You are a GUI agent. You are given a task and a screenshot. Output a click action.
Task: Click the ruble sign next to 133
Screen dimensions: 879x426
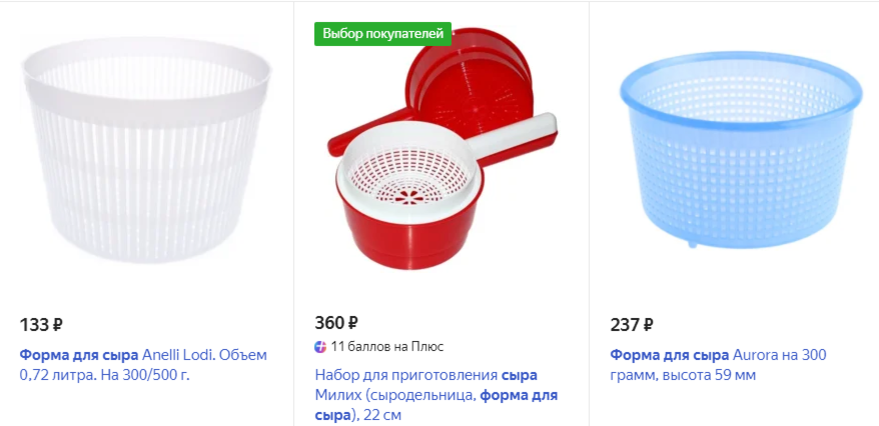click(x=57, y=325)
